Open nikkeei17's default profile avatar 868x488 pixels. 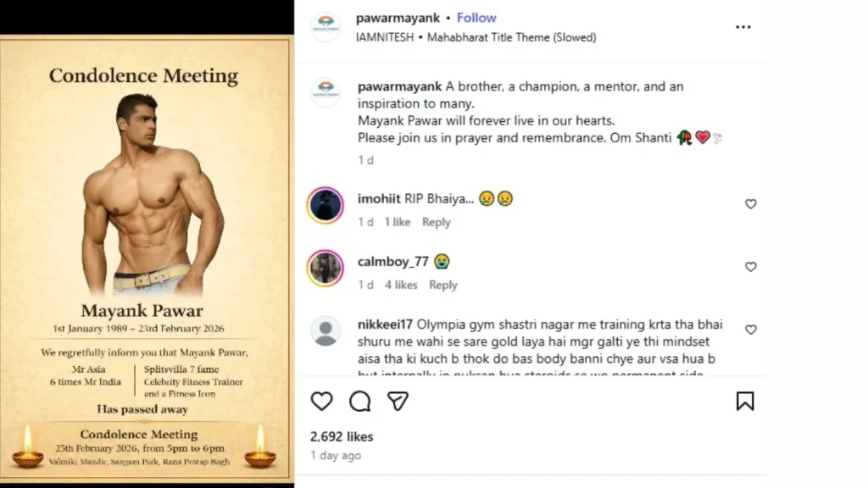coord(325,331)
